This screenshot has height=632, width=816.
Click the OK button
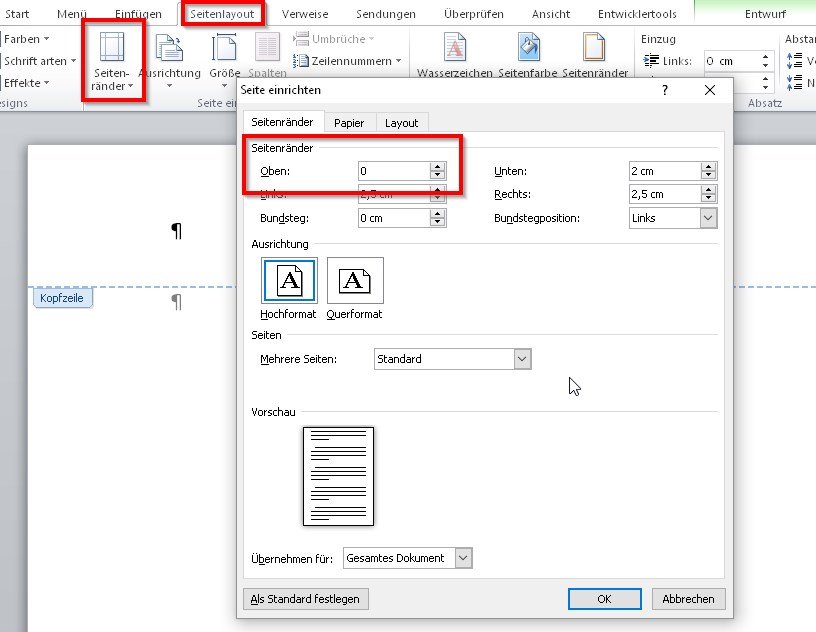pyautogui.click(x=604, y=599)
